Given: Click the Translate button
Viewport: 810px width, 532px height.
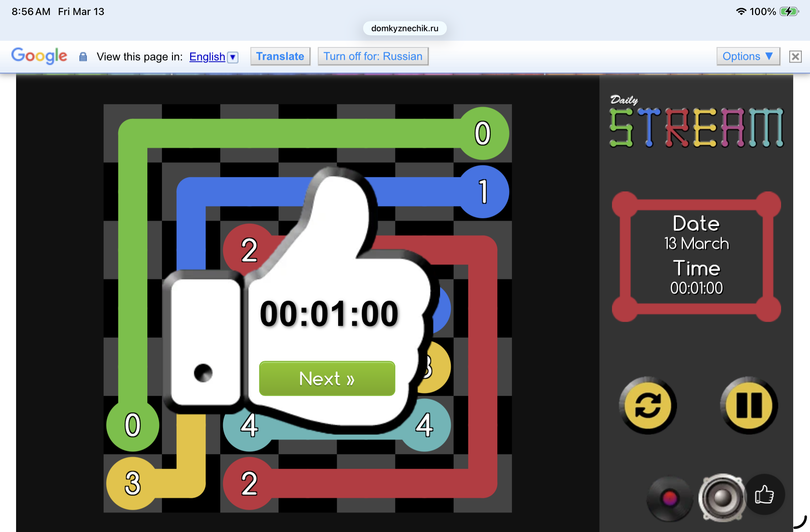Looking at the screenshot, I should click(280, 56).
